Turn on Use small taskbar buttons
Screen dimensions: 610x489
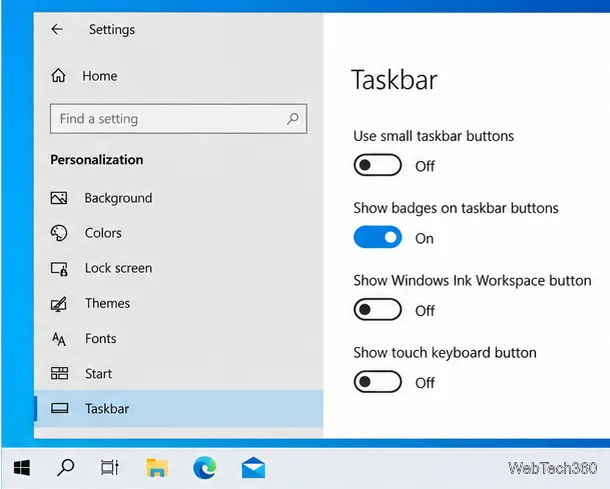377,165
